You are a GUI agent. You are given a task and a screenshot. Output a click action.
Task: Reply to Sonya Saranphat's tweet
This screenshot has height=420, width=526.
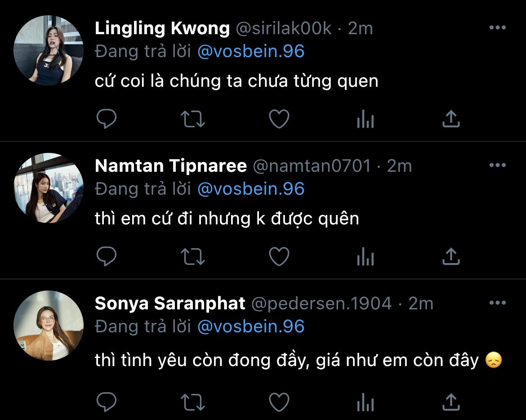tap(107, 402)
